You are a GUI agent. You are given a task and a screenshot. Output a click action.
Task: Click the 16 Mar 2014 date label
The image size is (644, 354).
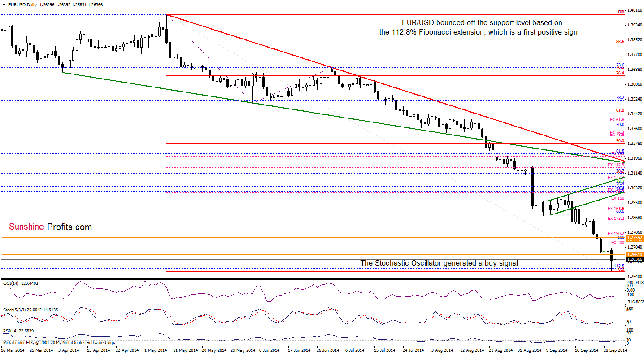pyautogui.click(x=12, y=350)
